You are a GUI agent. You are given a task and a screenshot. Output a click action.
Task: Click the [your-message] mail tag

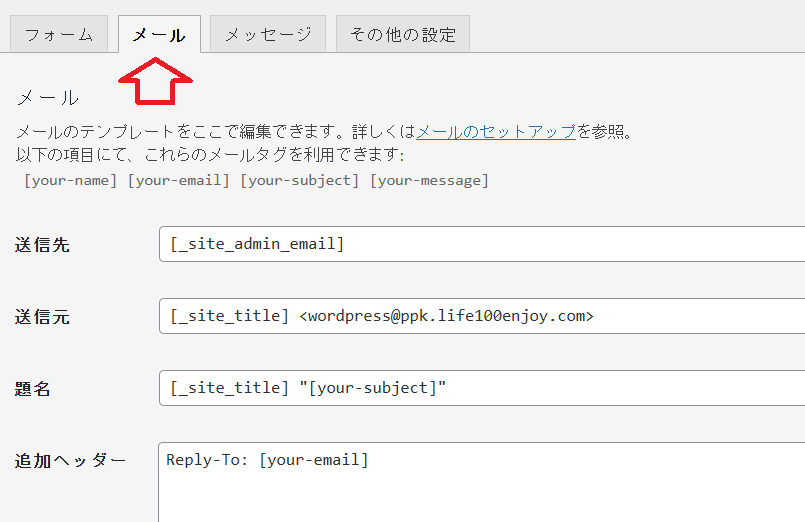point(429,181)
